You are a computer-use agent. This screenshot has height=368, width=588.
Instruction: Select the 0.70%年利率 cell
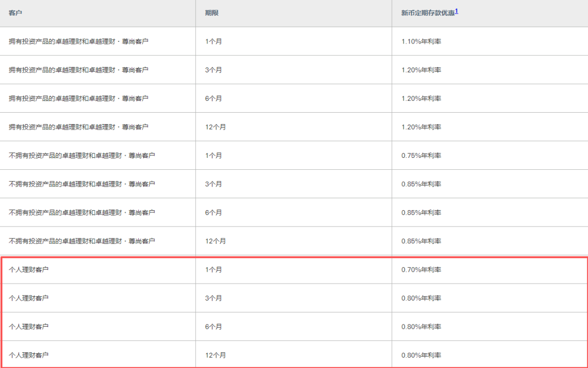(x=421, y=270)
